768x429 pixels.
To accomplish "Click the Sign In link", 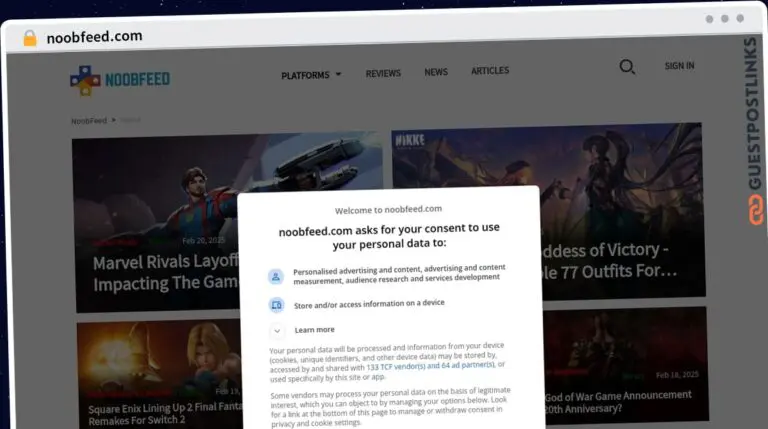I will click(x=679, y=66).
